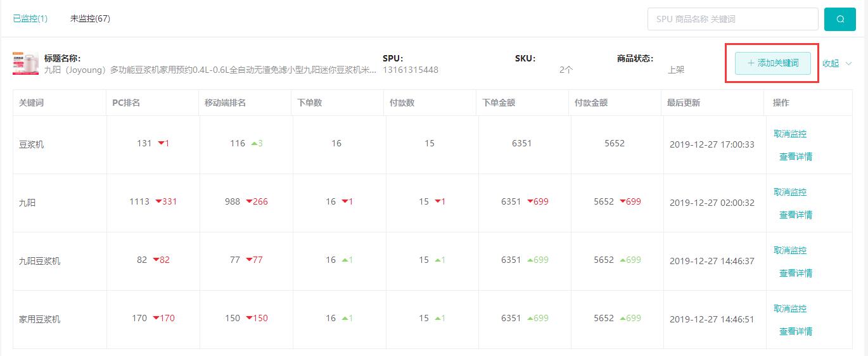Select keyword cell 家用豆浆机
The image size is (868, 356).
coord(40,319)
